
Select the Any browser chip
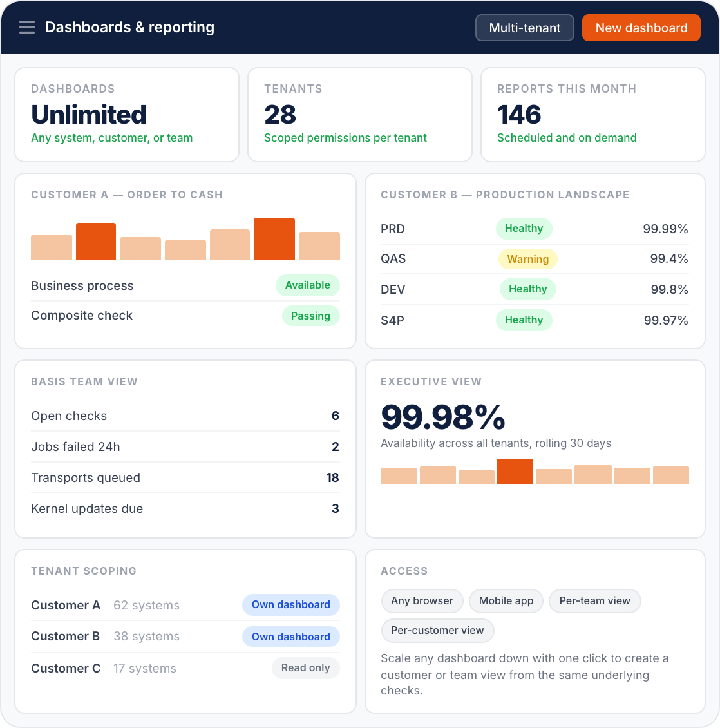coord(422,601)
